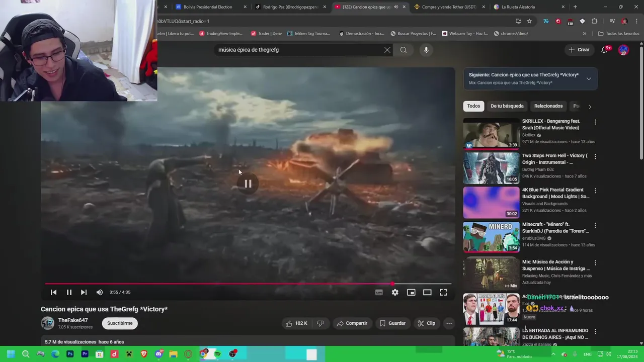
Task: Show hidden bookmarks with the double chevron
Action: pyautogui.click(x=584, y=34)
